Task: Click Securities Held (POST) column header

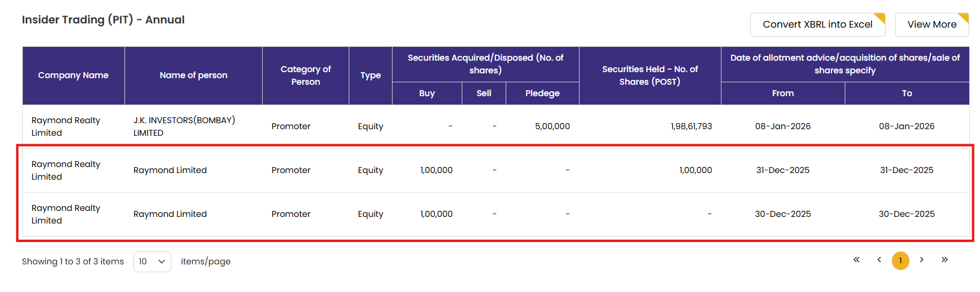Action: (x=650, y=76)
